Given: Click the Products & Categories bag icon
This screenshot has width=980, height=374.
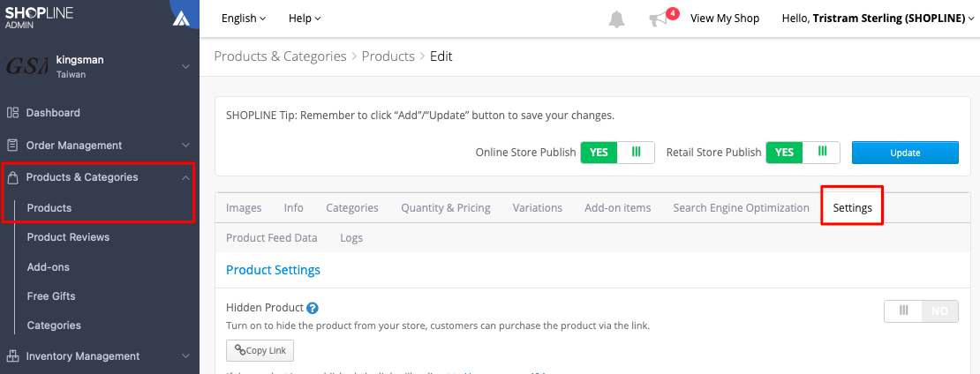Looking at the screenshot, I should [x=12, y=177].
